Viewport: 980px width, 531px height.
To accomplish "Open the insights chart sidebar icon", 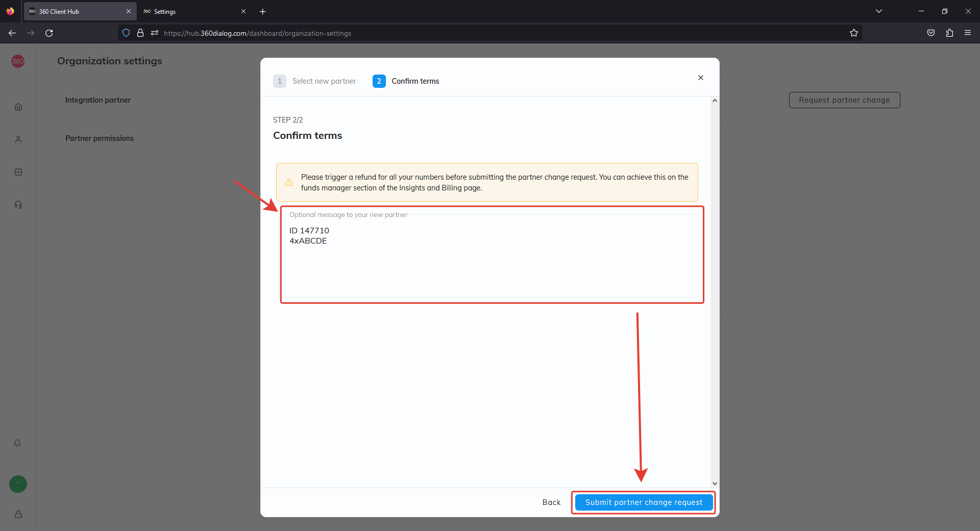I will click(x=18, y=172).
